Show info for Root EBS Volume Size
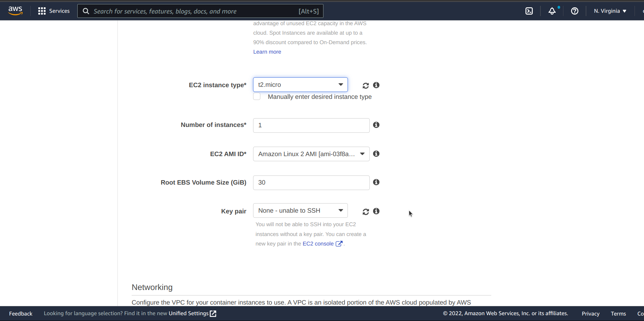The image size is (644, 321). [376, 182]
